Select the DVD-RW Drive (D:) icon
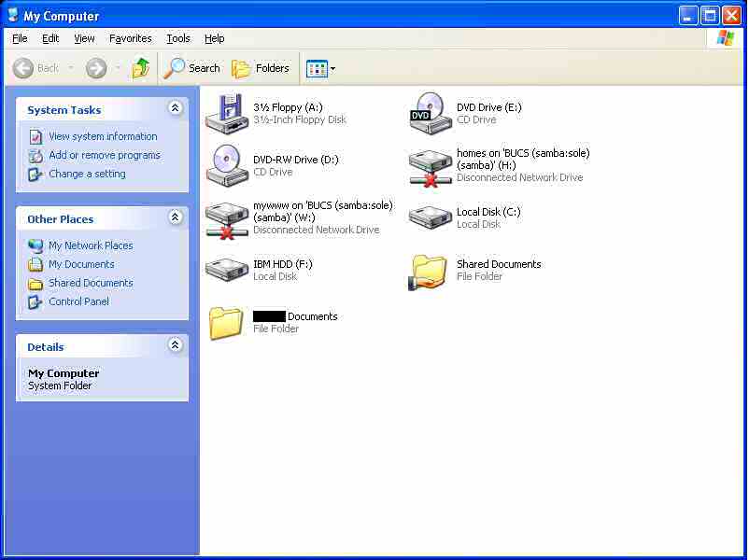Image resolution: width=749 pixels, height=560 pixels. (x=227, y=165)
